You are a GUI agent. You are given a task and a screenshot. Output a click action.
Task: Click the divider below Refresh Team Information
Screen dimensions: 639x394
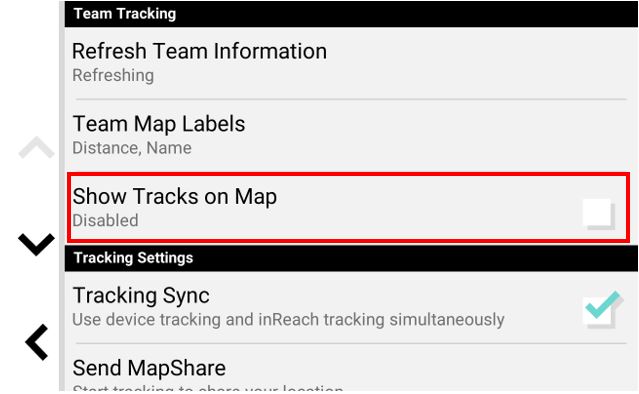pos(351,99)
